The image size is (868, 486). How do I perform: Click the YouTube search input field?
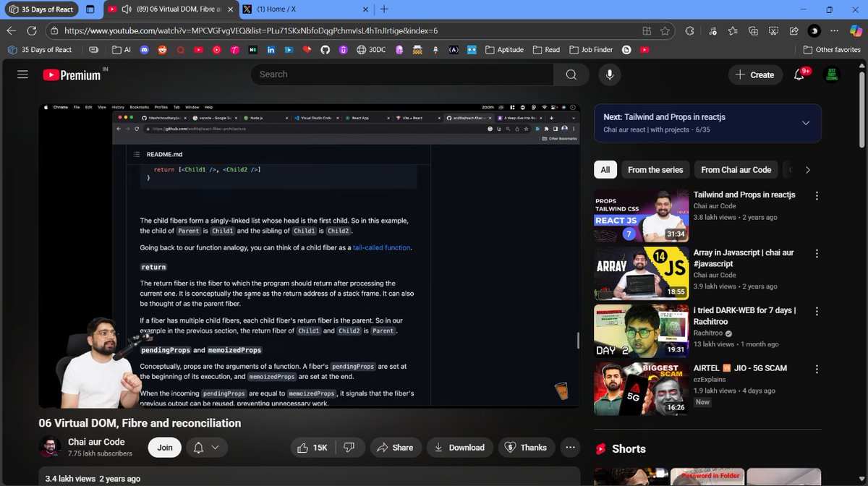pos(402,74)
